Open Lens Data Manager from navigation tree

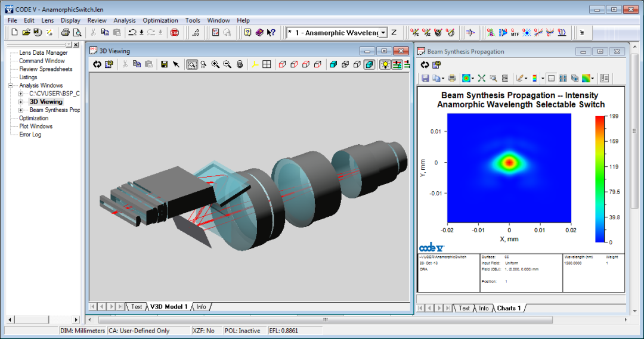(43, 53)
